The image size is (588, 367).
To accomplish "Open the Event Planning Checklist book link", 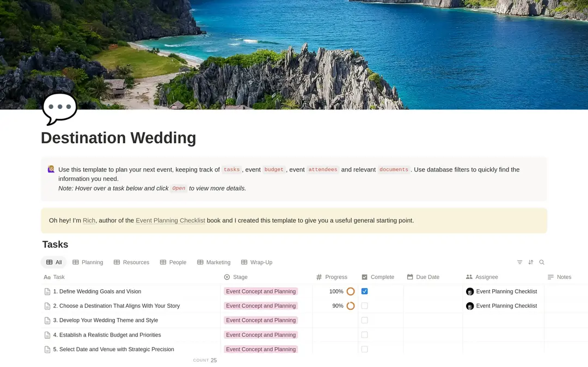I will 170,221.
